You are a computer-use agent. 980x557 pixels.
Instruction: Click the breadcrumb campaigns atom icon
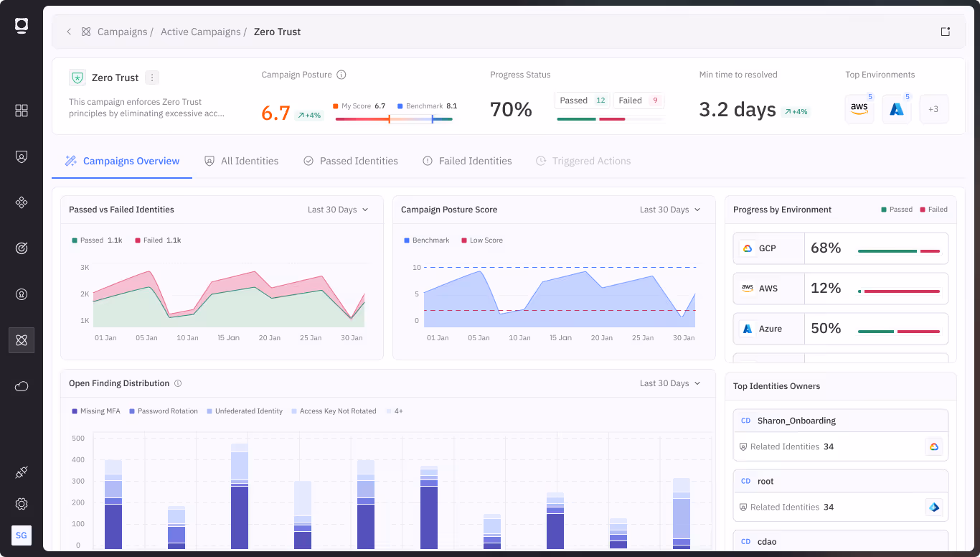pyautogui.click(x=86, y=32)
